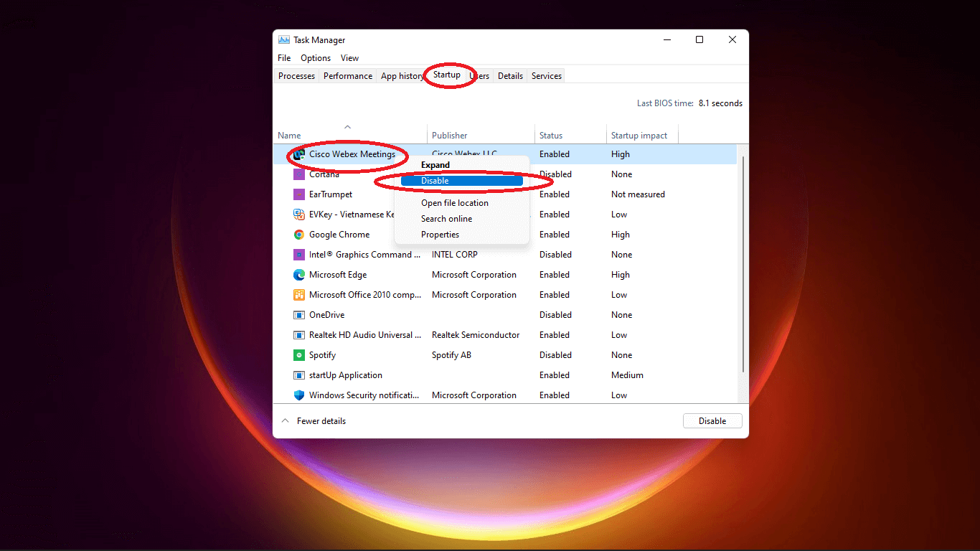Click the EarTrumpet row icon
The height and width of the screenshot is (551, 980).
click(x=299, y=194)
